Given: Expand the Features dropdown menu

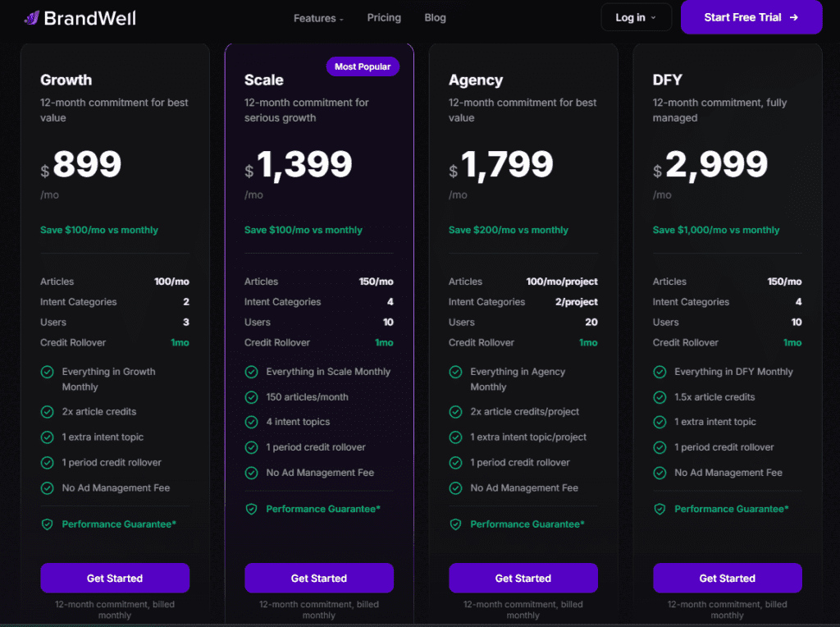Looking at the screenshot, I should (318, 18).
